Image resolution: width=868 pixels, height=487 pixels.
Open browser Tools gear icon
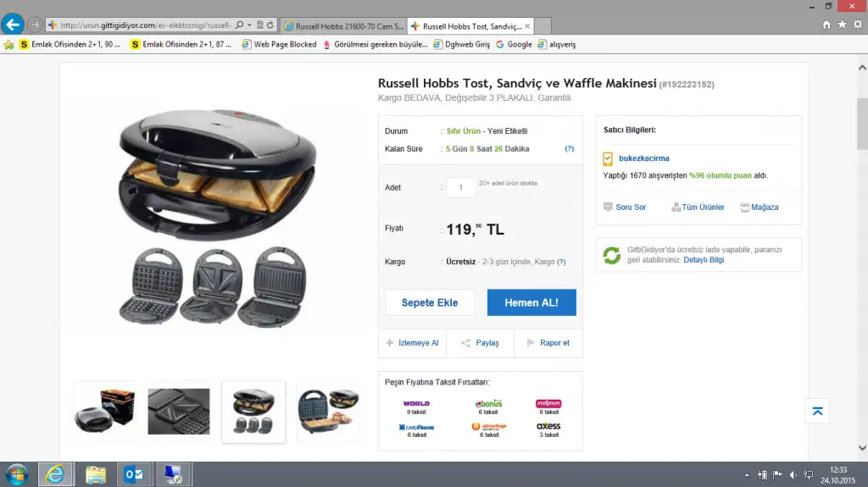tap(858, 25)
